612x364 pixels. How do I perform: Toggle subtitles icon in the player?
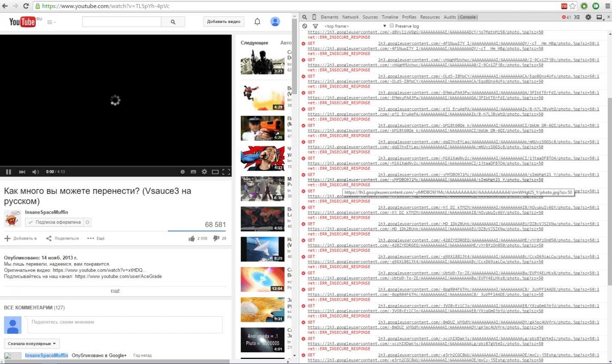(x=193, y=172)
